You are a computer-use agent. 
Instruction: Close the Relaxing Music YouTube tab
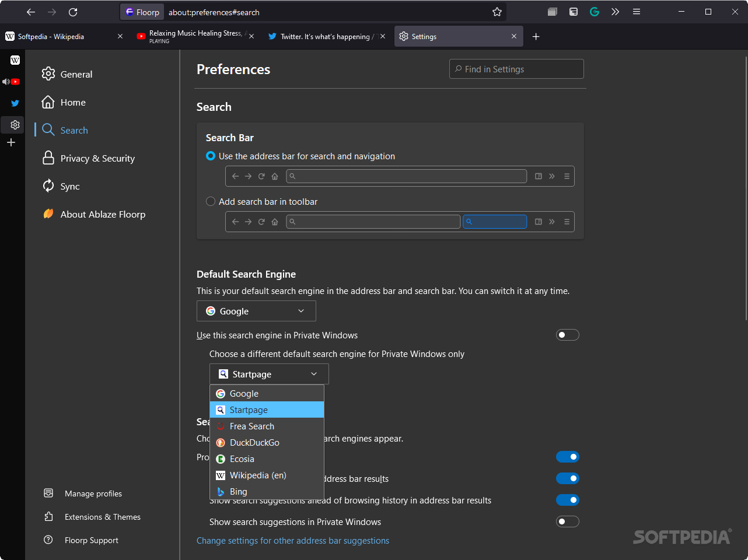coord(251,36)
